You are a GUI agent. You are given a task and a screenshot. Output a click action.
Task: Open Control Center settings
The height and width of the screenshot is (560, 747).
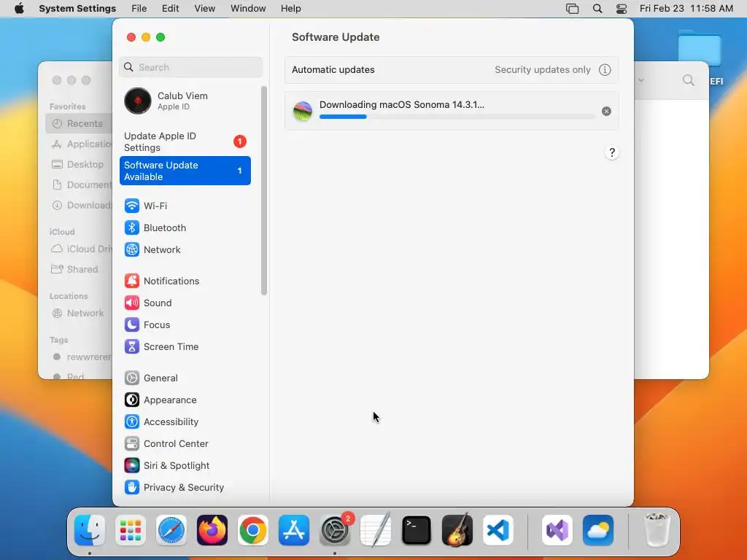[185, 444]
